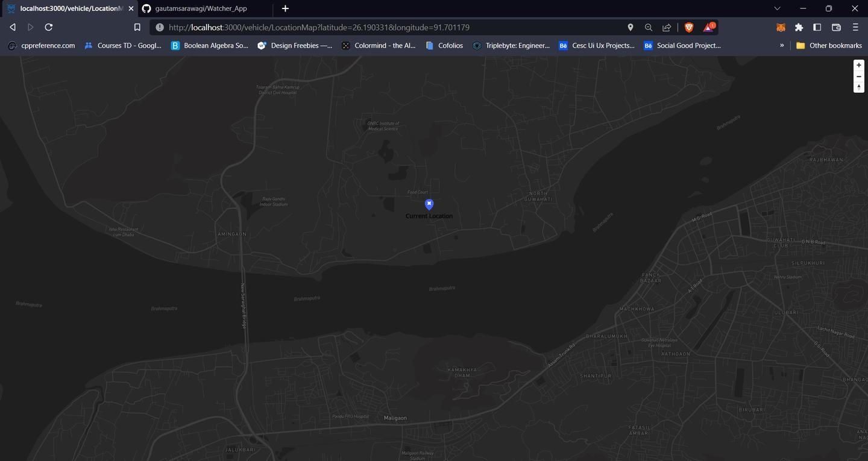This screenshot has height=461, width=868.
Task: Go back to the previous page
Action: click(x=13, y=27)
